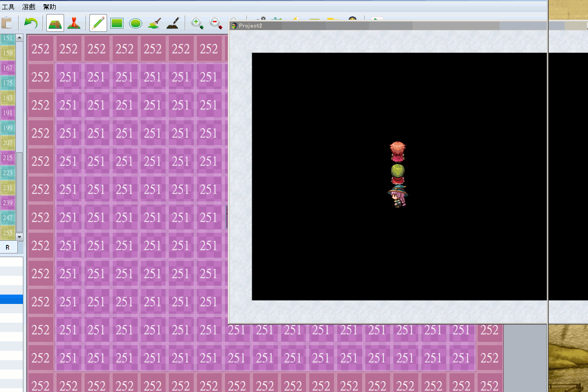Click the red-haired character in Project2

(398, 152)
